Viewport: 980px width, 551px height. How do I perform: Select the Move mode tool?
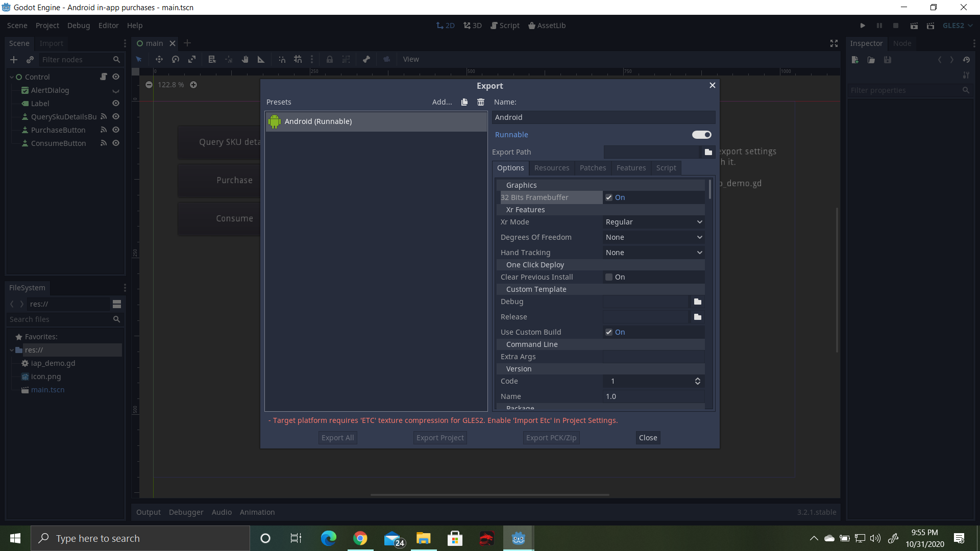click(x=159, y=59)
